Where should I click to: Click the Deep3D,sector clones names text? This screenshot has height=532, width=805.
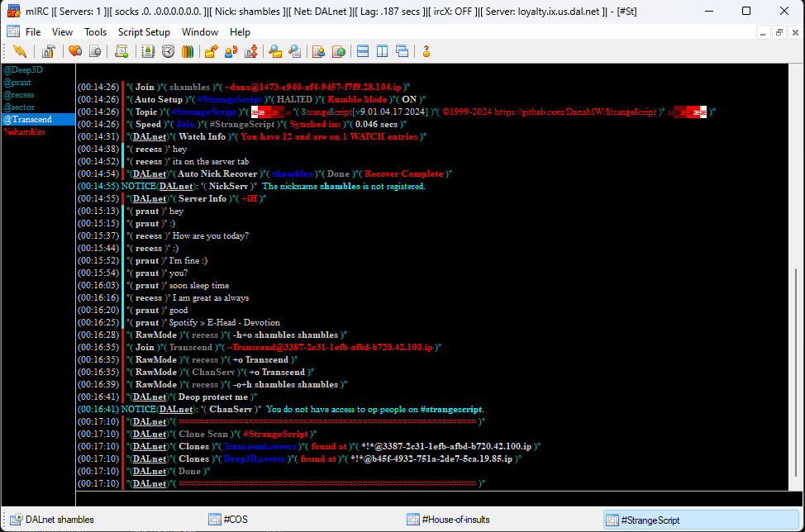[254, 458]
